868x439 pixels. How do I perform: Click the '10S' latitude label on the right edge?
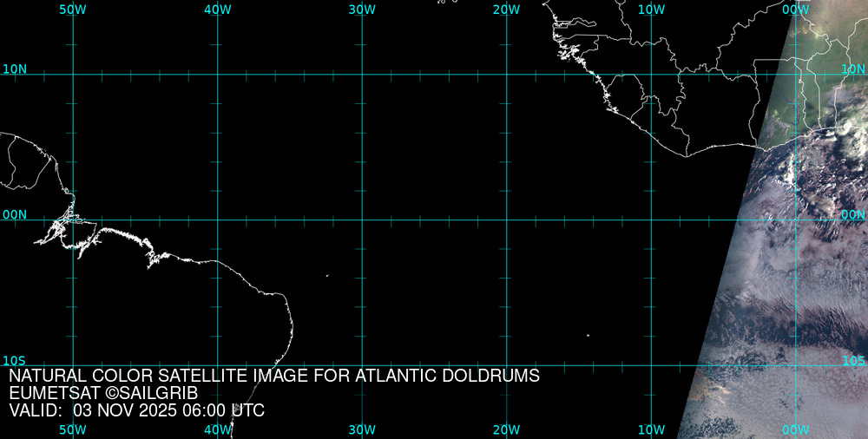tap(853, 360)
